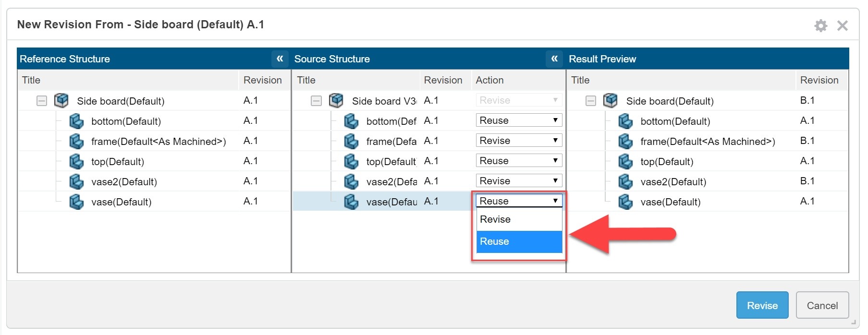This screenshot has height=335, width=868.
Task: Click the top part icon in Result Preview
Action: pos(625,161)
